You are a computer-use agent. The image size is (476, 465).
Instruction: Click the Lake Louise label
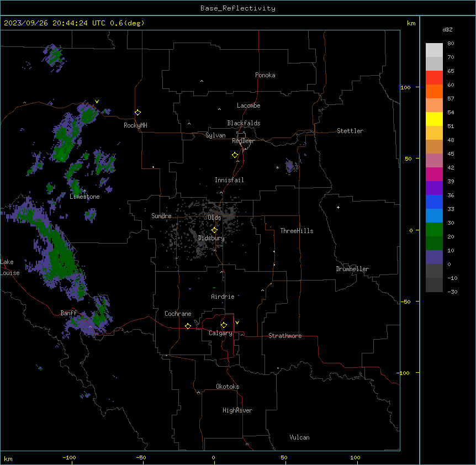tap(10, 267)
